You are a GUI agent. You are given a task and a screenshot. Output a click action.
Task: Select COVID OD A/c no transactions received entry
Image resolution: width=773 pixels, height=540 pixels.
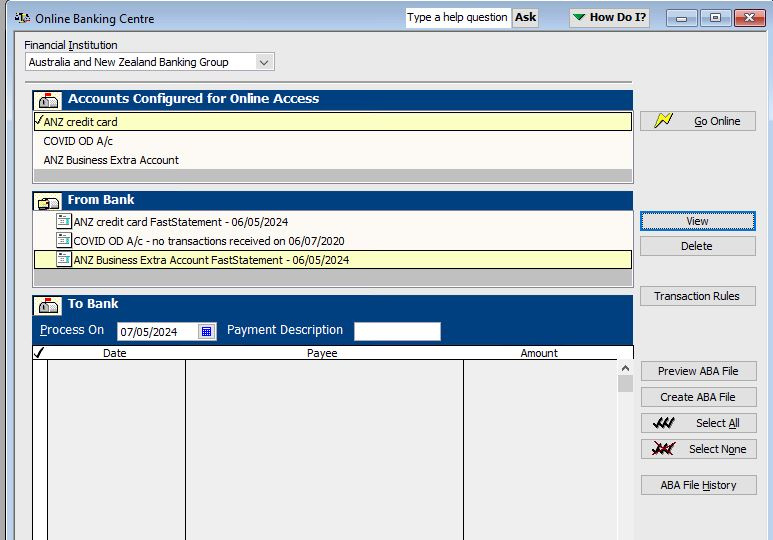333,241
